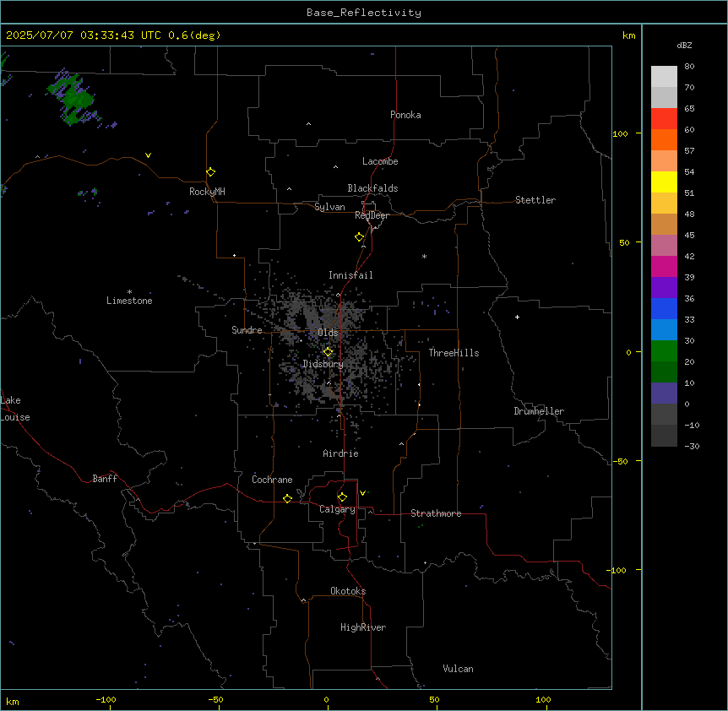Click the Sylvan label
Viewport: 728px width, 711px height.
click(x=329, y=207)
